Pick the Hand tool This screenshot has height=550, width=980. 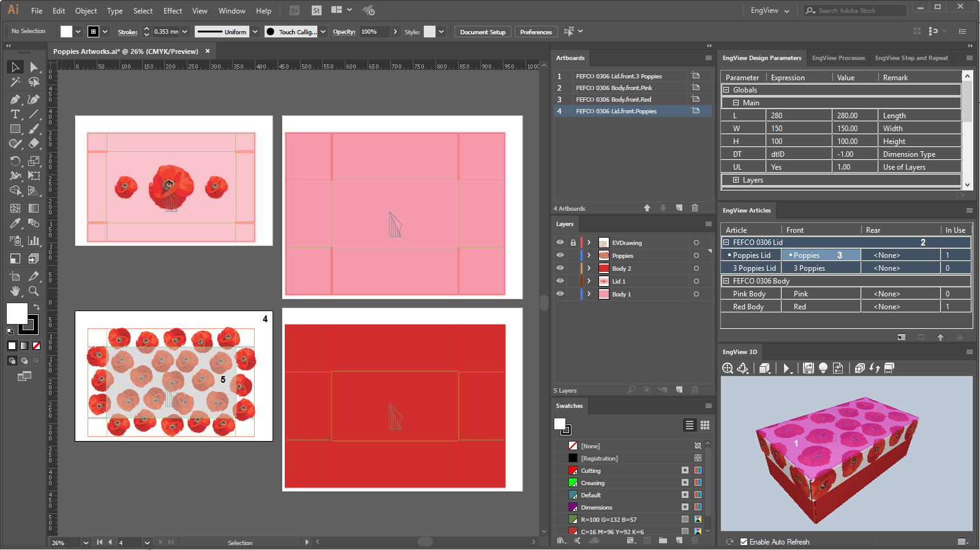(15, 291)
